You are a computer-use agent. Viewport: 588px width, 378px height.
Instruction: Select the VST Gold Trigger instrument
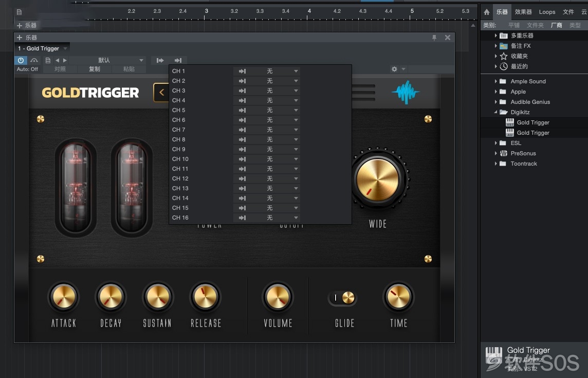(532, 122)
